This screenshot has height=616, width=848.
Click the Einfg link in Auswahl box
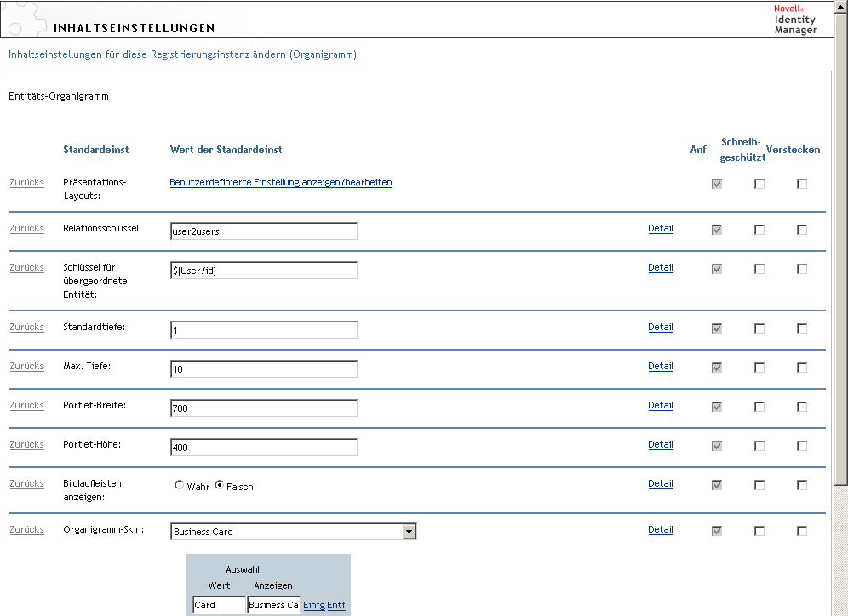[x=314, y=605]
